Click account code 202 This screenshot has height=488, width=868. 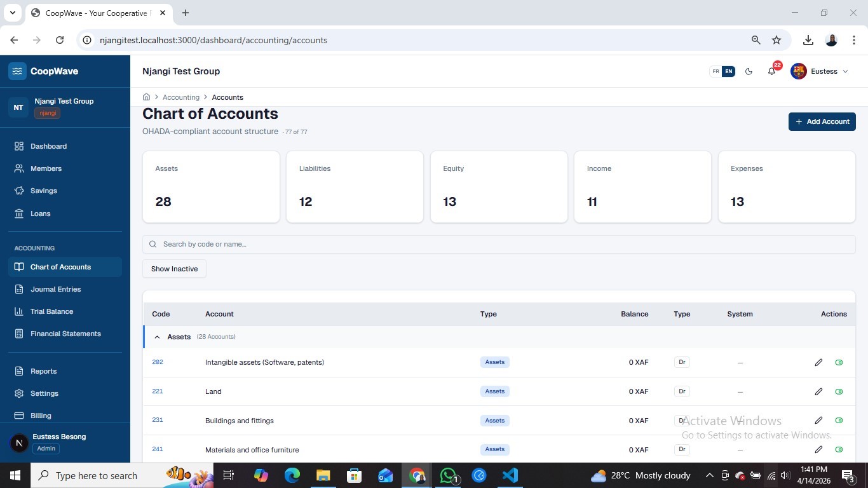[x=158, y=362]
